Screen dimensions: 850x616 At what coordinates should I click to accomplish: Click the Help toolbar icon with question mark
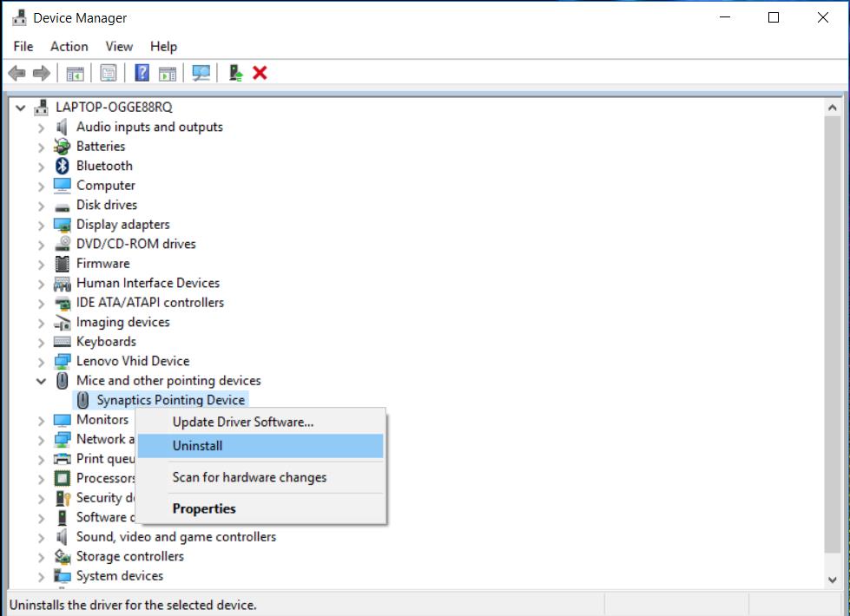(142, 74)
